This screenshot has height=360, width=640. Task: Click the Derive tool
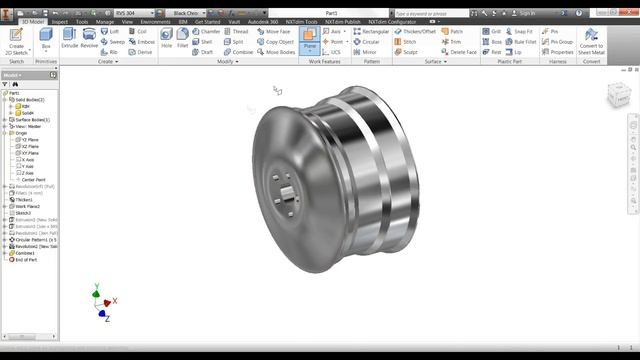click(x=140, y=52)
